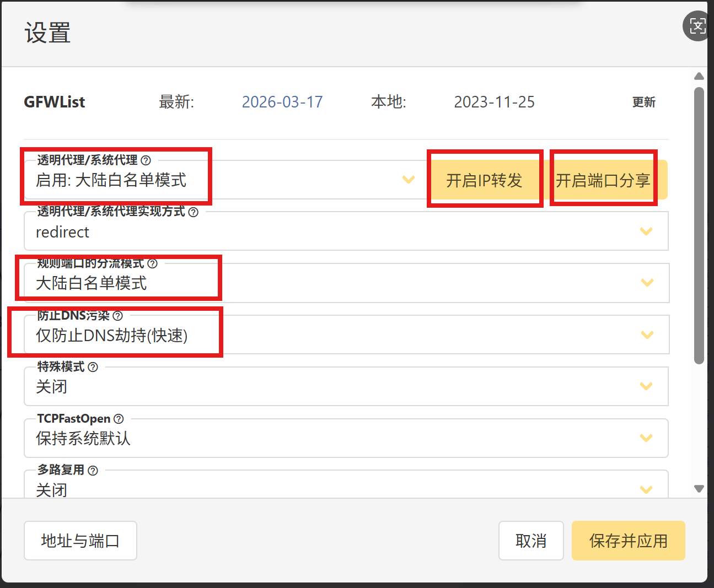Viewport: 714px width, 588px height.
Task: Click help icon beside 防止DNS污染
Action: [117, 316]
